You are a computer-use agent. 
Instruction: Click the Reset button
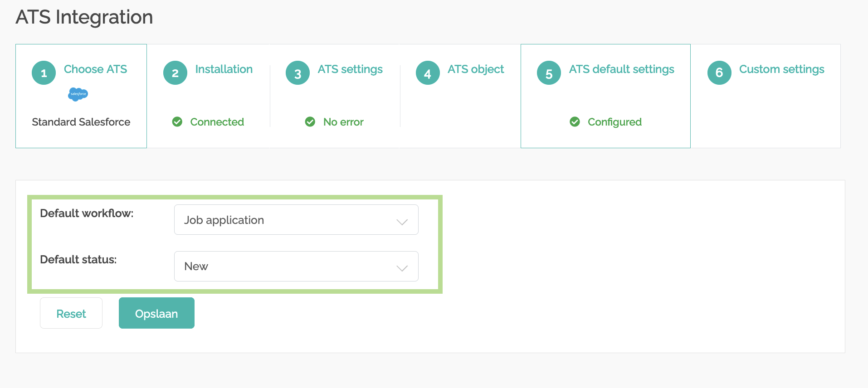71,313
